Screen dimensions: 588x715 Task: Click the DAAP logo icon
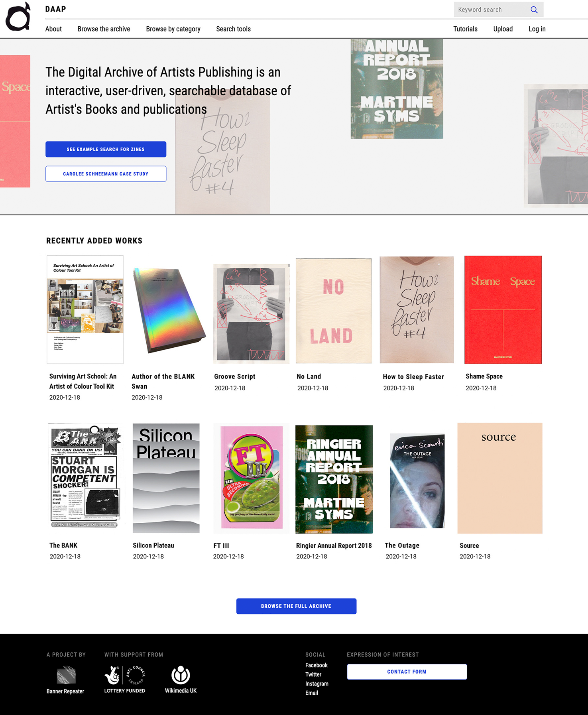(x=18, y=17)
